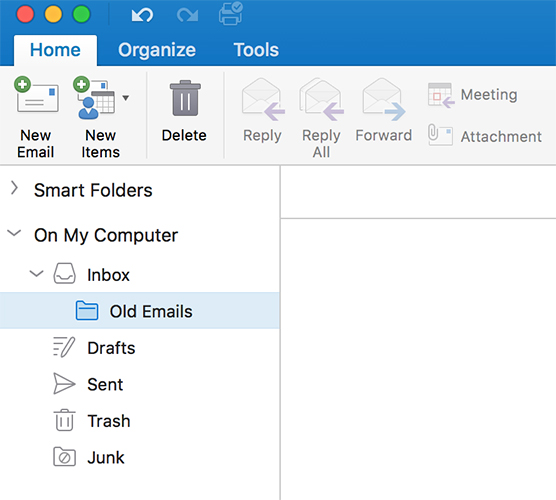Click the Forward envelope icon
This screenshot has height=500, width=556.
pyautogui.click(x=384, y=99)
